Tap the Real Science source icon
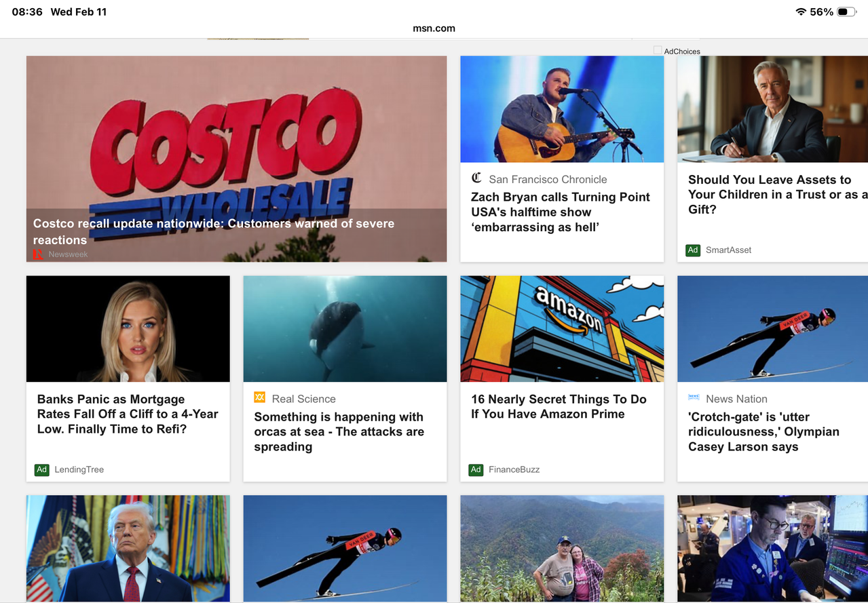Screen dimensions: 868x603 (259, 397)
